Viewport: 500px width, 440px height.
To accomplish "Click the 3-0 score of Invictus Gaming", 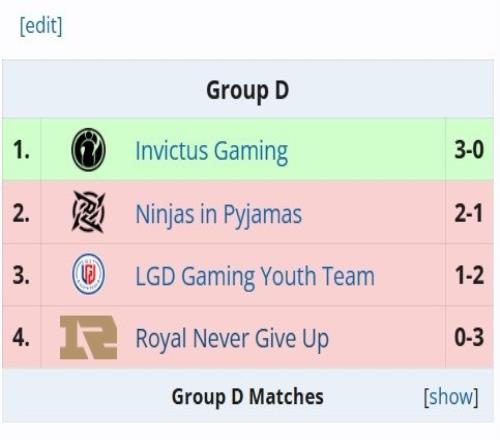I will 469,149.
